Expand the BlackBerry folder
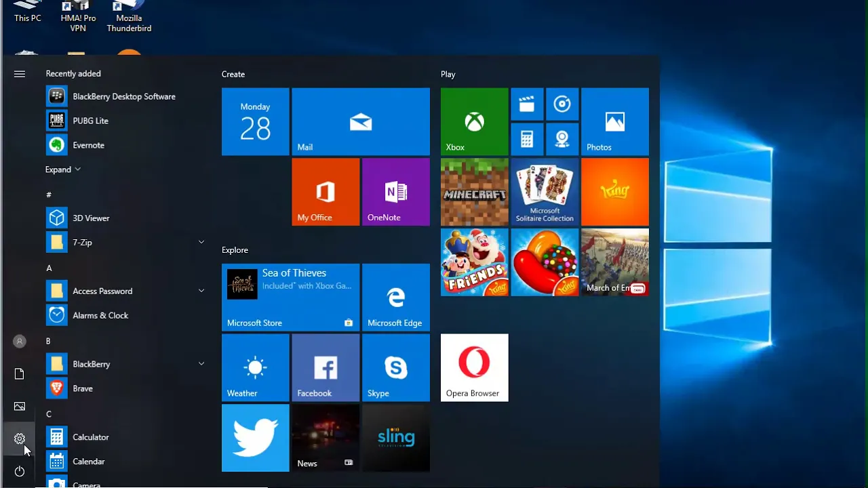This screenshot has height=488, width=868. point(201,364)
